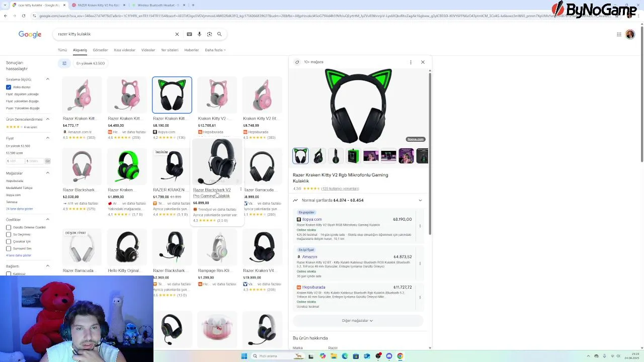Collapse the Ürün Derecelendirmesi section

[48, 119]
